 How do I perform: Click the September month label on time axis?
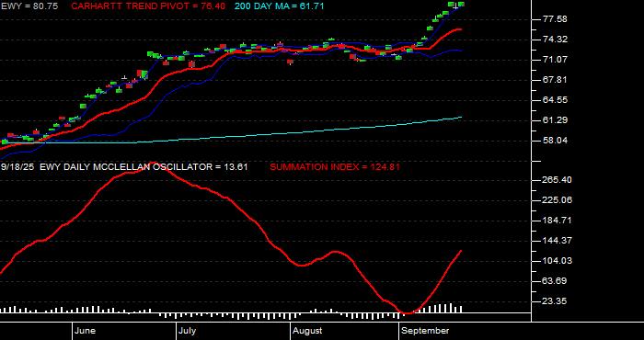(425, 331)
